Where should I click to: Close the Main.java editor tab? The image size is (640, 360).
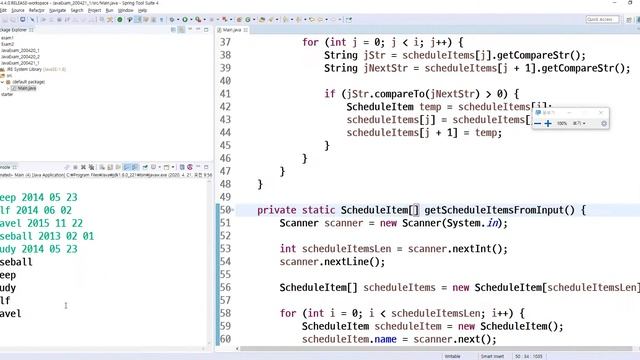(x=245, y=30)
